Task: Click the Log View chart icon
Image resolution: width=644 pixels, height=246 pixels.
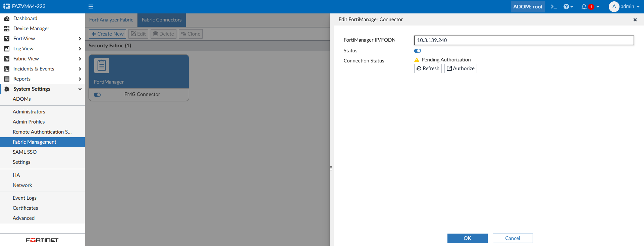Action: [x=7, y=49]
